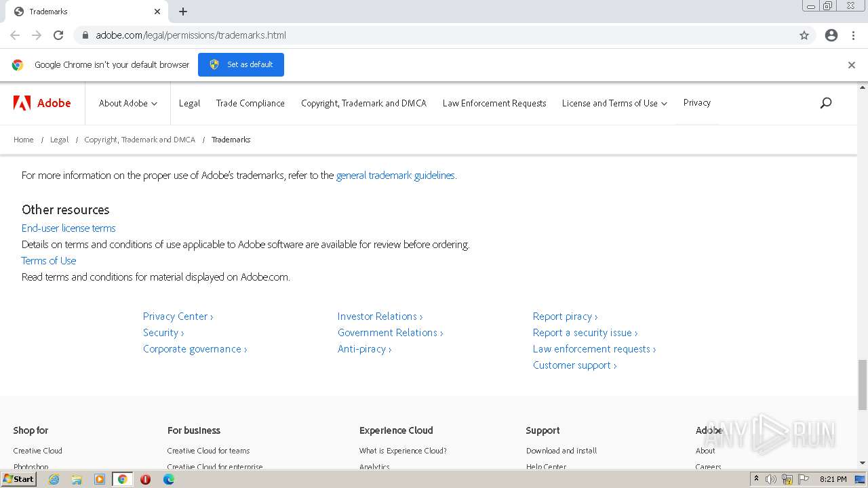The width and height of the screenshot is (868, 488).
Task: Click the page vertical scrollbar thumb
Action: [x=863, y=385]
